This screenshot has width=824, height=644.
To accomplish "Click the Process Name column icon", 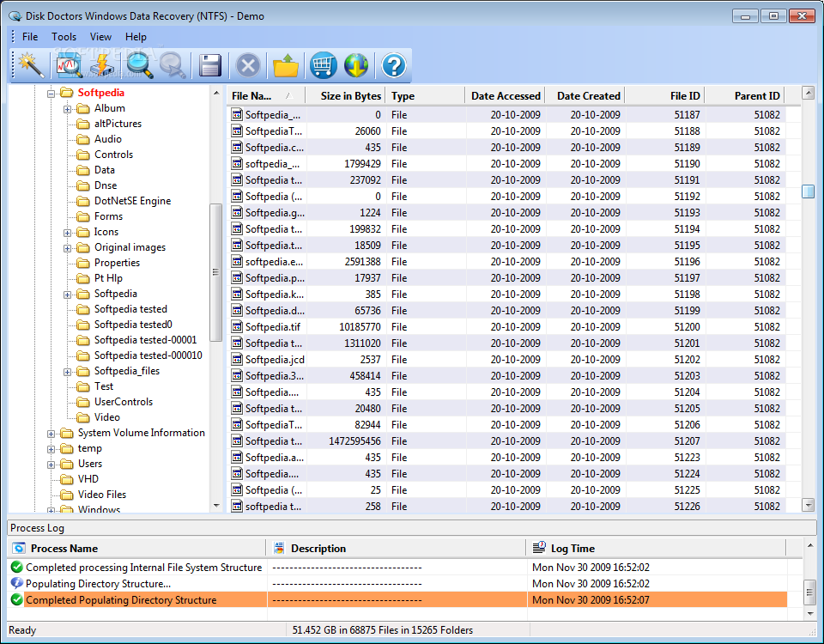I will pos(19,549).
